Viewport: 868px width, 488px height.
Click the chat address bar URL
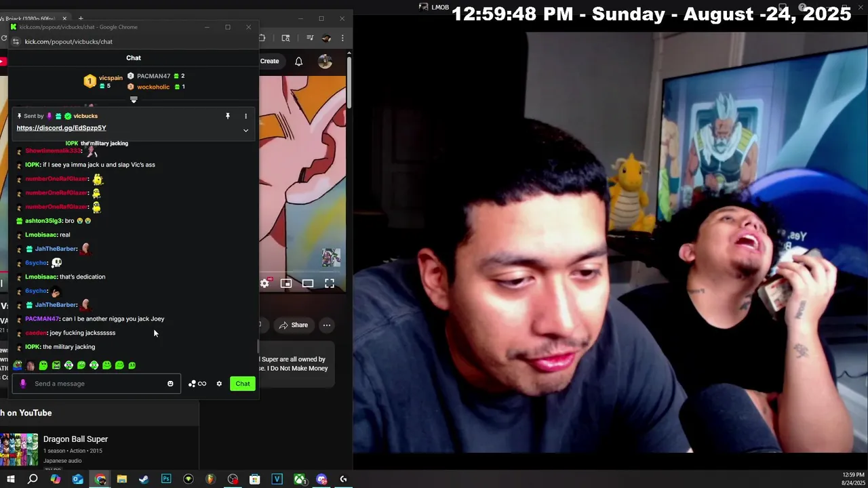coord(68,41)
